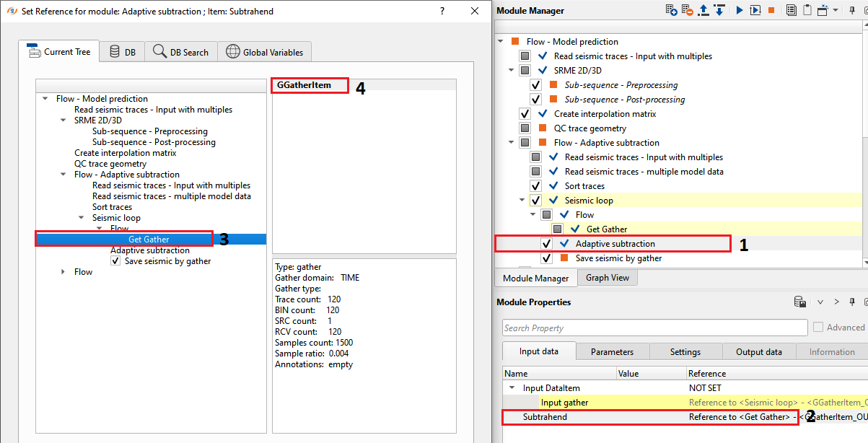Switch to the Graph View tab
This screenshot has height=443, width=868.
point(608,278)
